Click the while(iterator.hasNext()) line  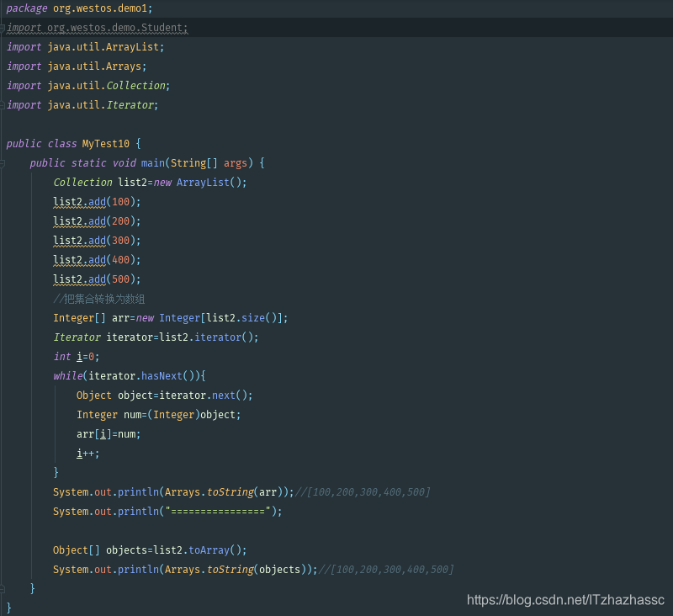(x=130, y=376)
